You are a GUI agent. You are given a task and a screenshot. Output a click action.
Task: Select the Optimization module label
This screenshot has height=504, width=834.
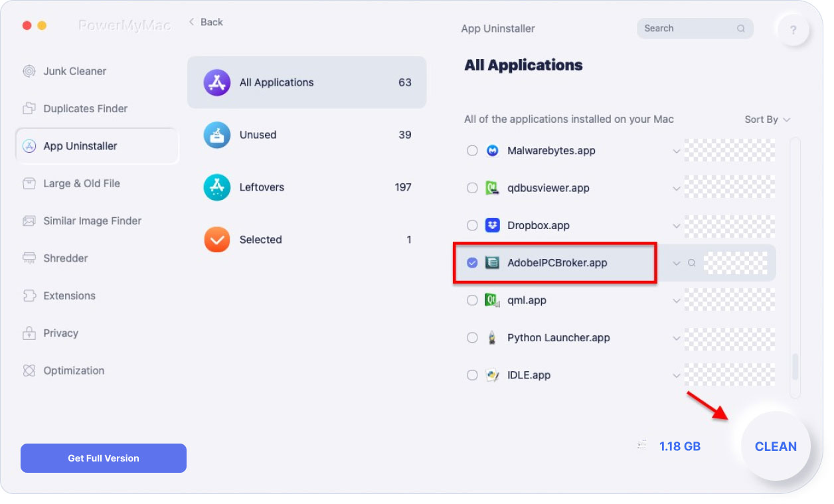74,371
